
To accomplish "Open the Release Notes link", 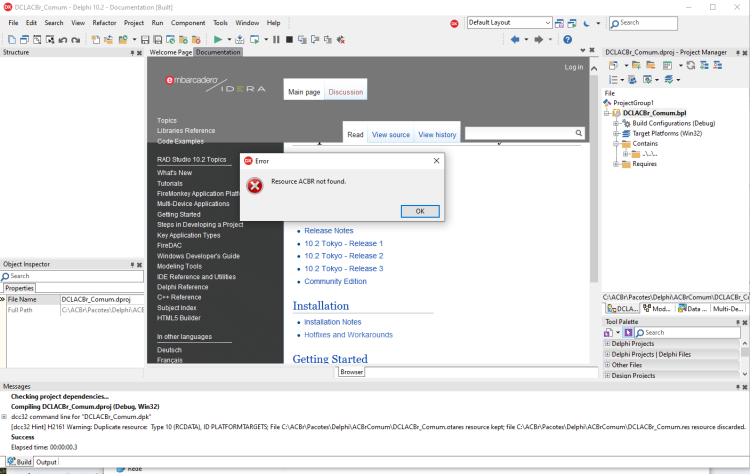I will coord(329,231).
